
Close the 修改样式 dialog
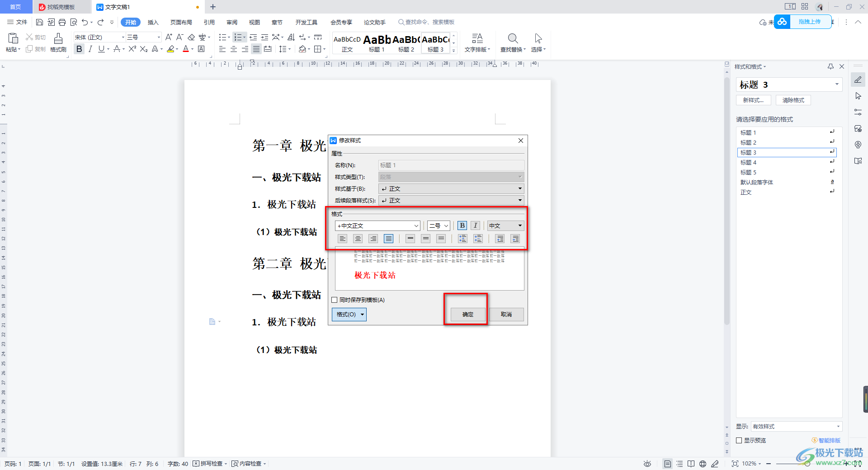point(521,141)
